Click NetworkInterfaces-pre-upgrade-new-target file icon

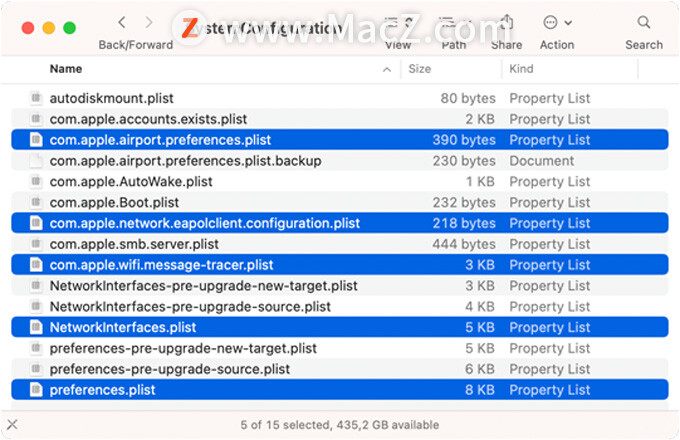[x=36, y=285]
